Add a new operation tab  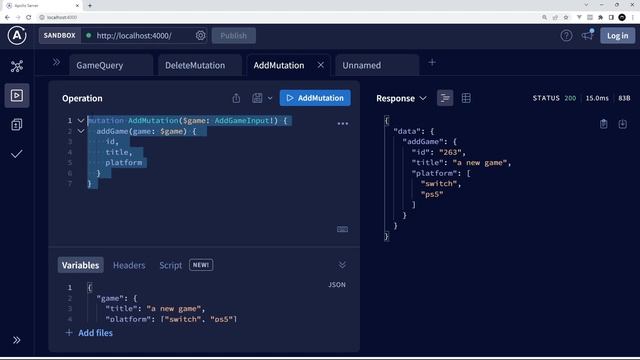tap(432, 62)
